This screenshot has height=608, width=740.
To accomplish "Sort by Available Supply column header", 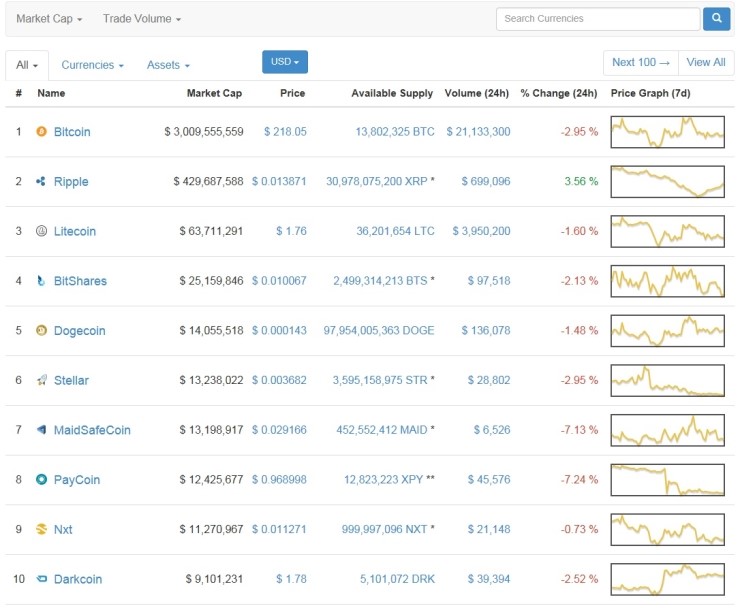I will pos(392,93).
